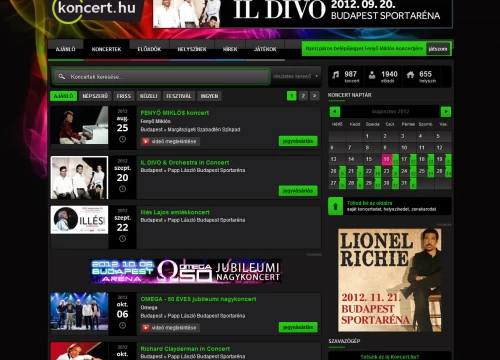Click the clock icon under aug. 25
The image size is (500, 360).
tap(122, 139)
